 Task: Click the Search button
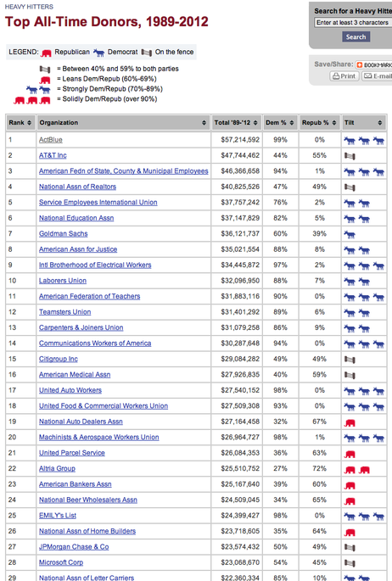356,36
